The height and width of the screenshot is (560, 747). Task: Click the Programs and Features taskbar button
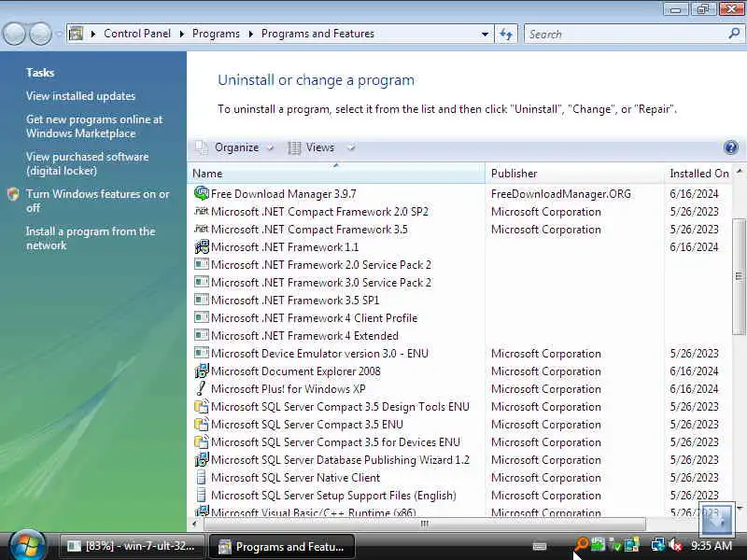[x=282, y=546]
